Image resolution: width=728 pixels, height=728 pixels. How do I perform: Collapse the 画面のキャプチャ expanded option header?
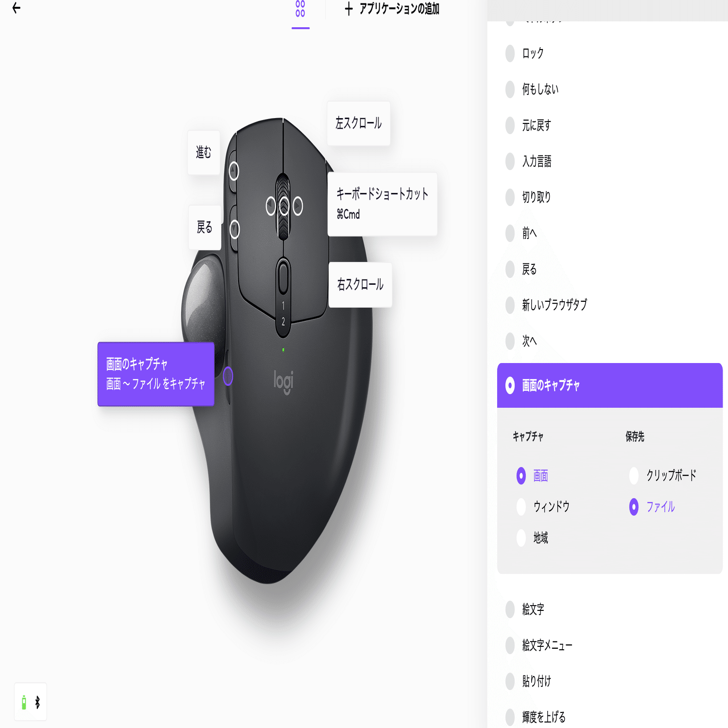[609, 385]
